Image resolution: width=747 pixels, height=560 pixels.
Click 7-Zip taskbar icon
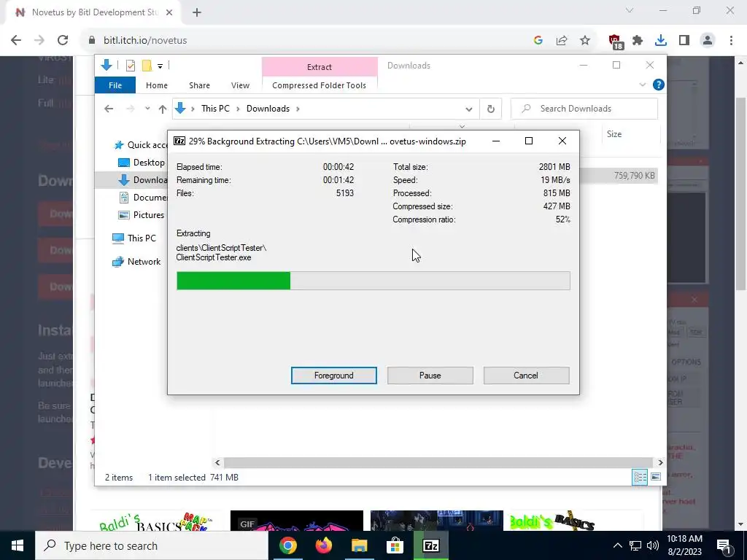[430, 545]
